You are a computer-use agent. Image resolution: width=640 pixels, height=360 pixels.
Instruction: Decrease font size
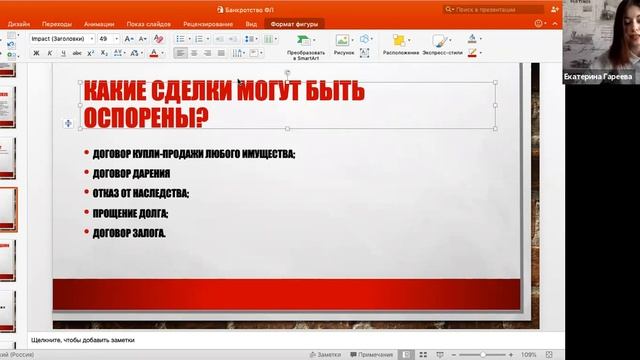(x=142, y=39)
